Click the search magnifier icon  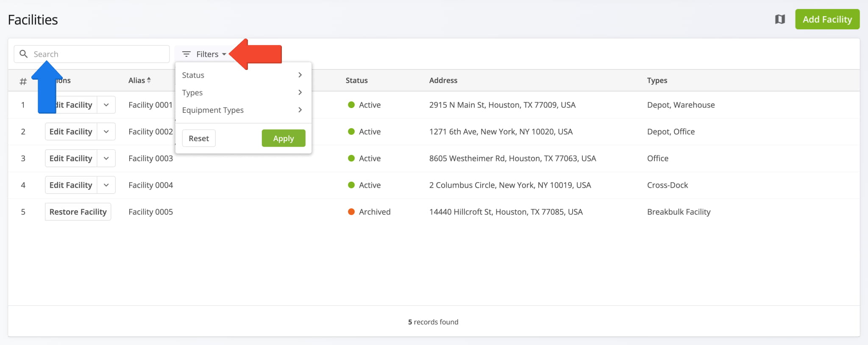click(x=24, y=54)
